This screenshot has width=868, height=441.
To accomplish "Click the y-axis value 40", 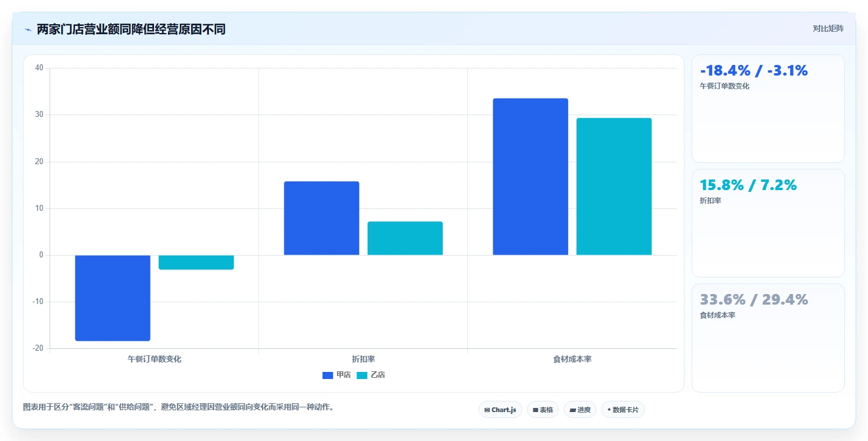I will [x=39, y=68].
